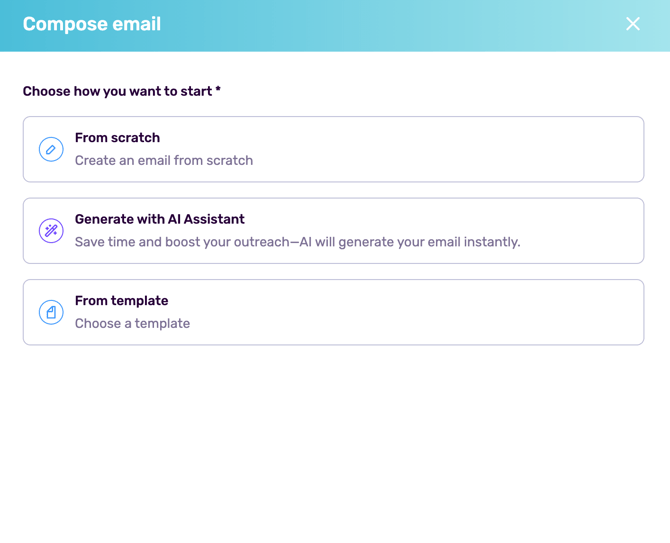Click the "Choose a template" description text
Screen dimensions: 670x543
coord(132,323)
